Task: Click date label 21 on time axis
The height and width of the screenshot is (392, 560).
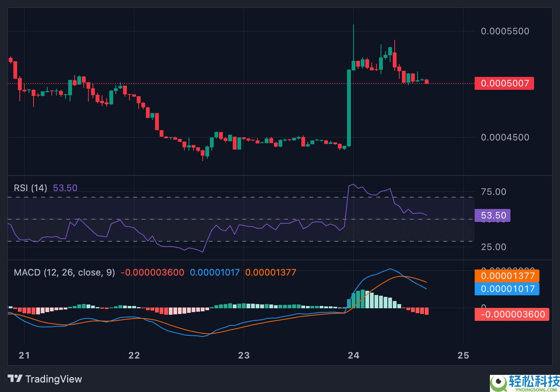Action: click(24, 355)
